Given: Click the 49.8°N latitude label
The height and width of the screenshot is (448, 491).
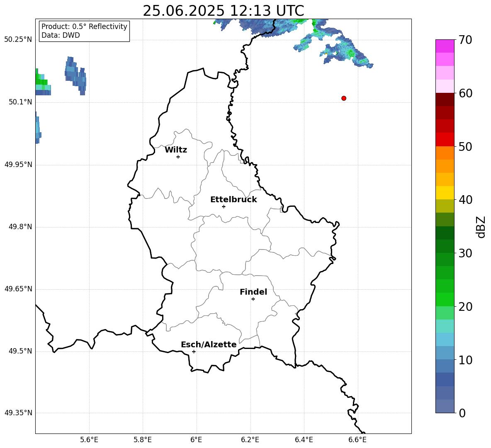Looking at the screenshot, I should pos(20,227).
